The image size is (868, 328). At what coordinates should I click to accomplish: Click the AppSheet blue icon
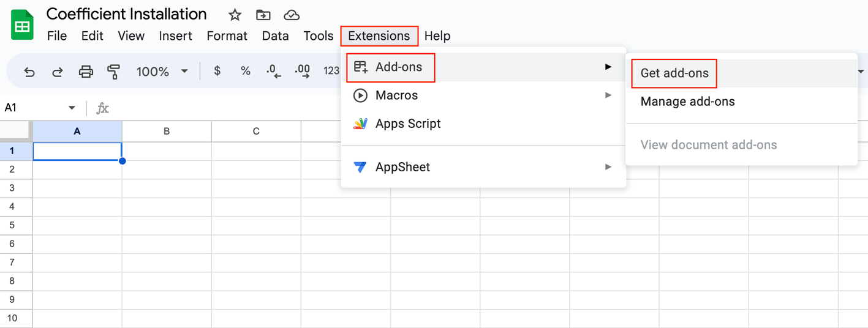(x=360, y=167)
